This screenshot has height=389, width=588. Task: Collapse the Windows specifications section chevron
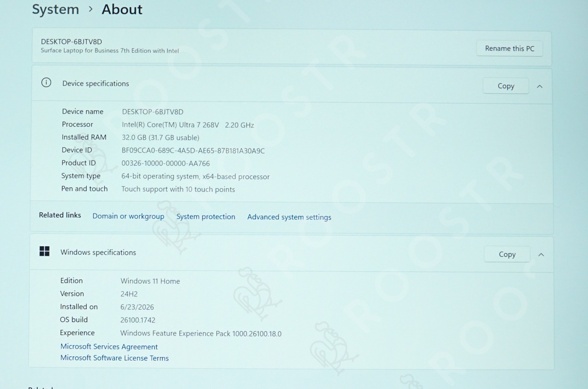541,254
